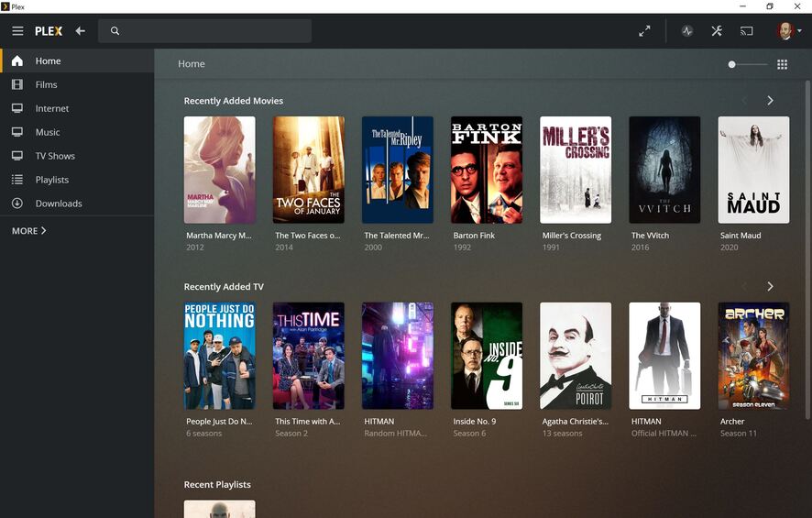The width and height of the screenshot is (812, 518).
Task: Click the Barton Fink title text
Action: pos(474,236)
